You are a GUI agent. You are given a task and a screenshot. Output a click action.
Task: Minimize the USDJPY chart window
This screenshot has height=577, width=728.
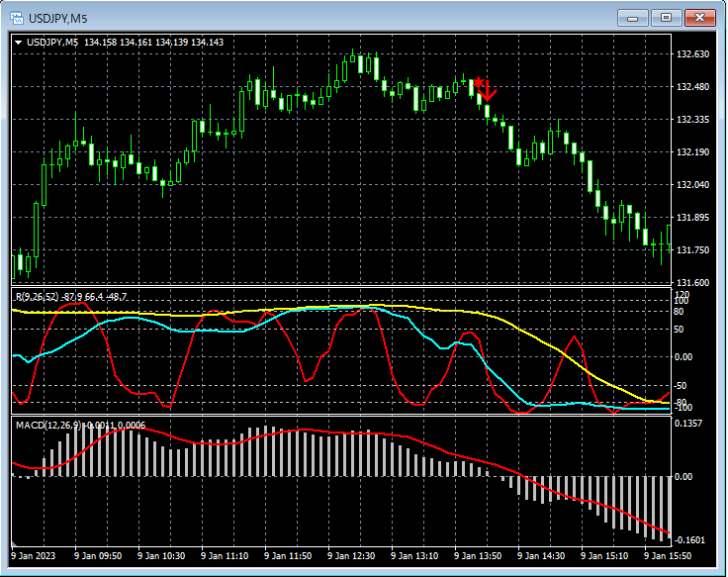coord(633,17)
